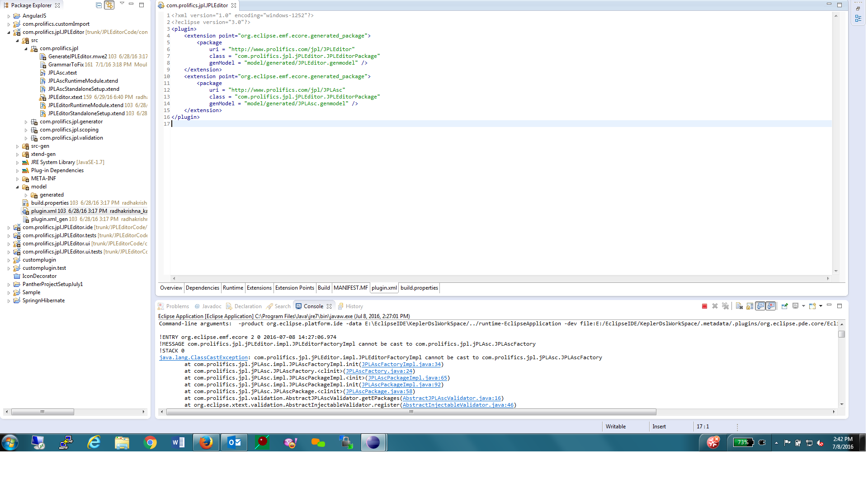Image resolution: width=868 pixels, height=488 pixels.
Task: Clear the console output
Action: (x=739, y=306)
